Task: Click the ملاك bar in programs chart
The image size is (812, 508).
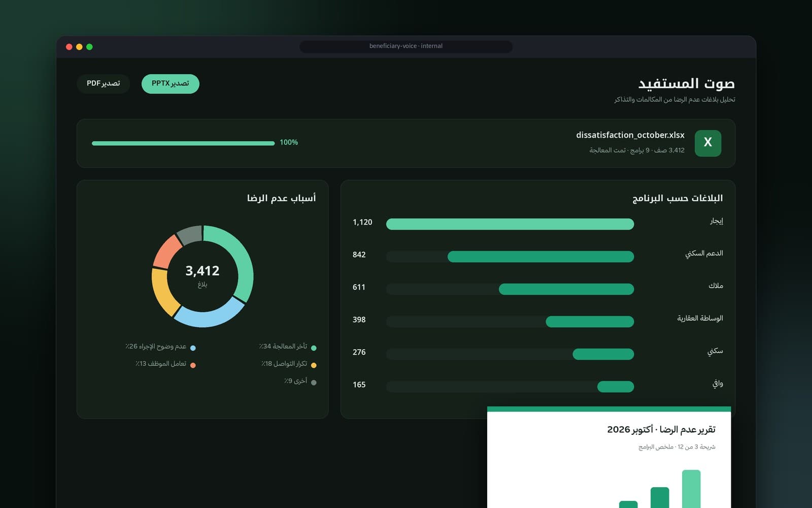Action: coord(566,289)
